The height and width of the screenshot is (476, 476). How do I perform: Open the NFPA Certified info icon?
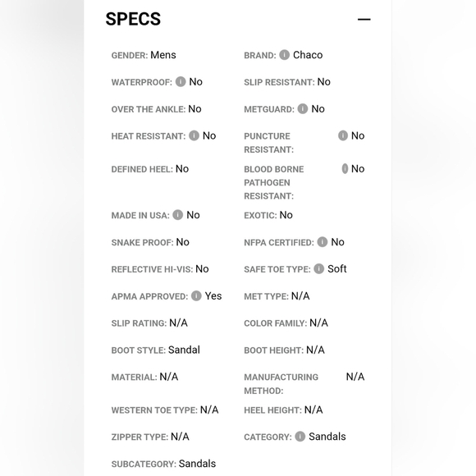[323, 241]
